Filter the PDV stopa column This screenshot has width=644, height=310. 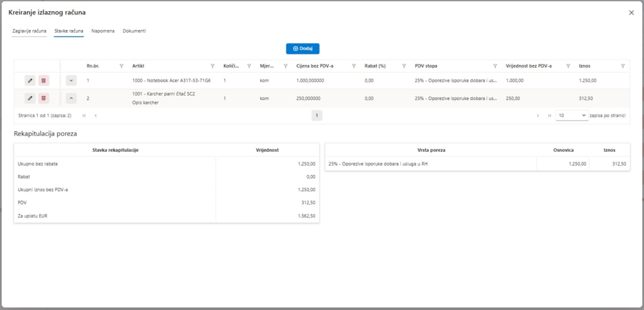(x=495, y=66)
